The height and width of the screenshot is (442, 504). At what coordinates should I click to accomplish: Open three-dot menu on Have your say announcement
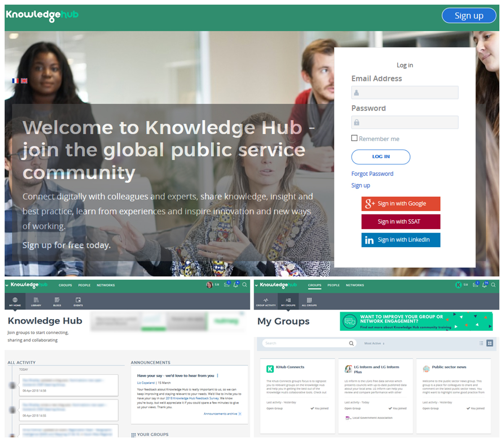point(218,376)
